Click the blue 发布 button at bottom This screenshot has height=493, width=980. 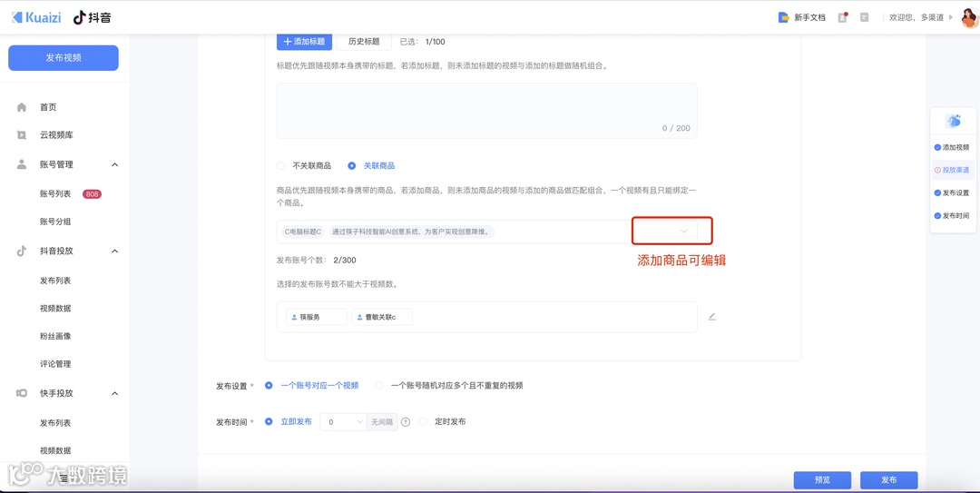[888, 480]
